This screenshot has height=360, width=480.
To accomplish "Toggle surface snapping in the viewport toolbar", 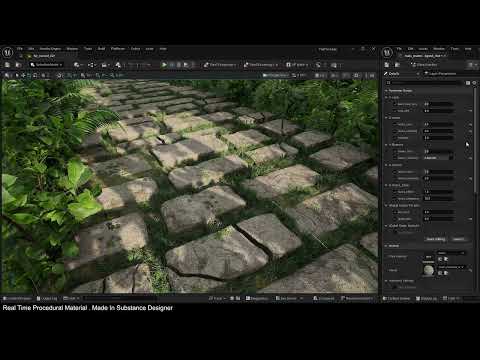I will [x=59, y=76].
